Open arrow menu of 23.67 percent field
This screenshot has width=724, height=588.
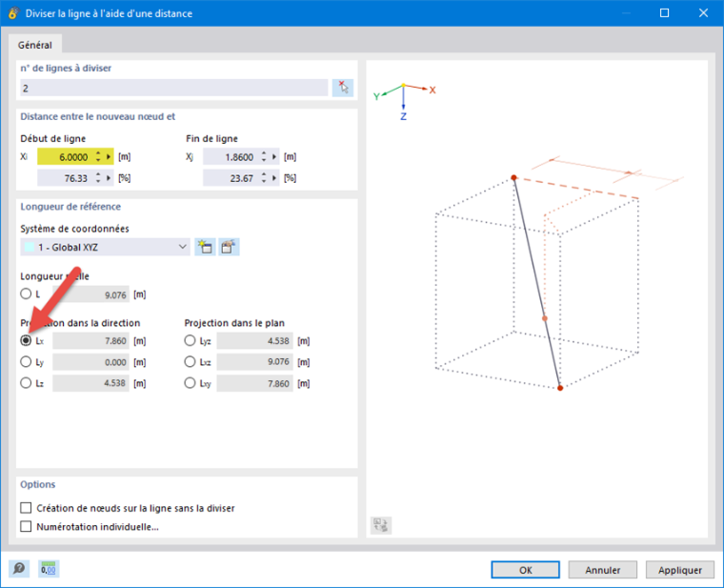coord(274,178)
